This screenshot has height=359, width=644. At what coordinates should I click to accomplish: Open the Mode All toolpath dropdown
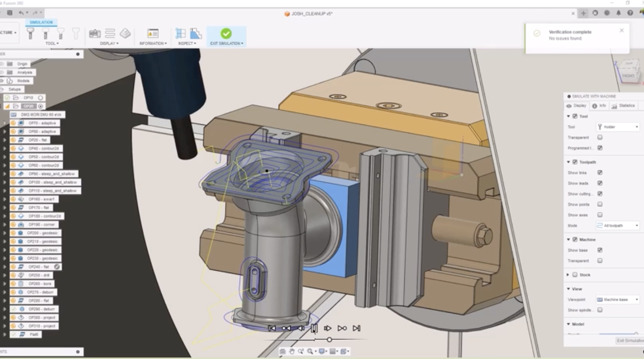pos(618,225)
